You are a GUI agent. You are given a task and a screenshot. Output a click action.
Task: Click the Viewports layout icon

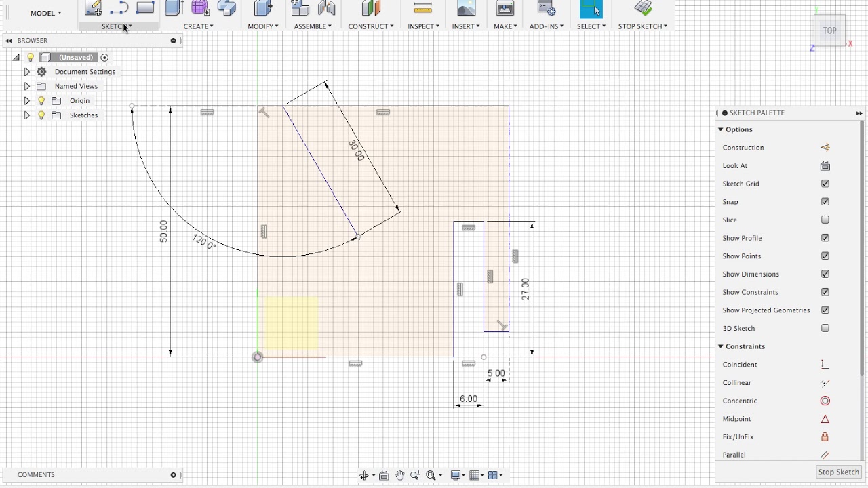493,475
